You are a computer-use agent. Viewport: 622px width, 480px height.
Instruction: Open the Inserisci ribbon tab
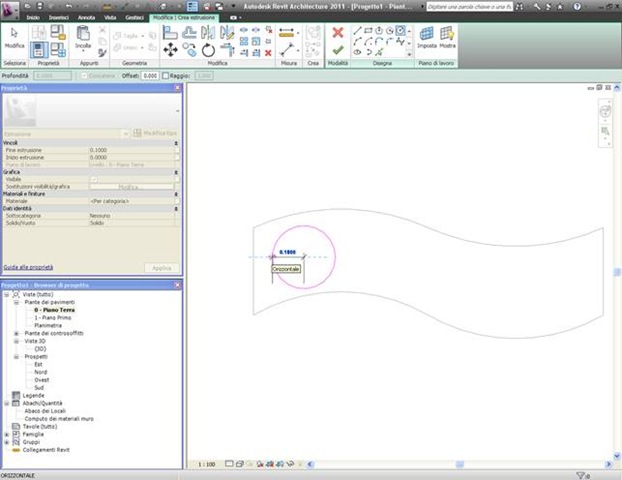60,18
